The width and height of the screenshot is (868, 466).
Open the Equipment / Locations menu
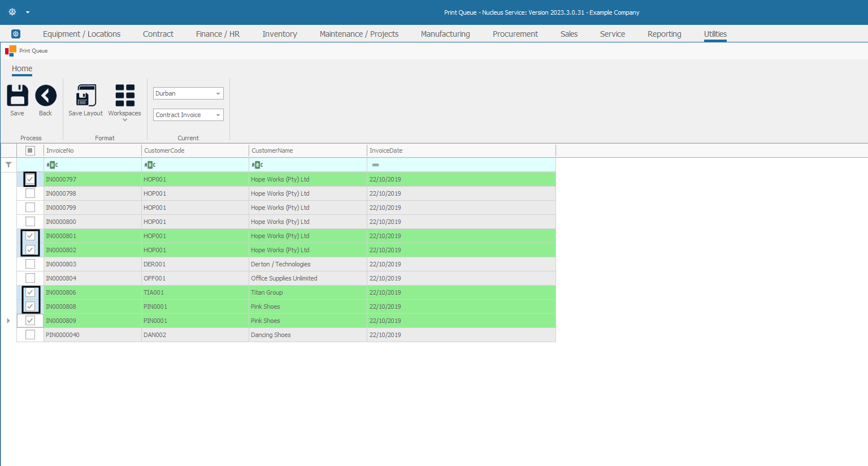(x=81, y=34)
